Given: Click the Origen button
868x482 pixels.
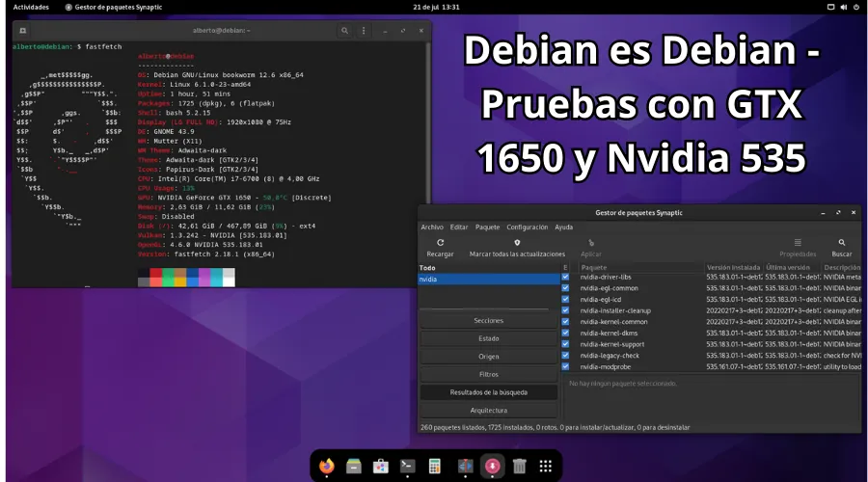Looking at the screenshot, I should [x=488, y=357].
